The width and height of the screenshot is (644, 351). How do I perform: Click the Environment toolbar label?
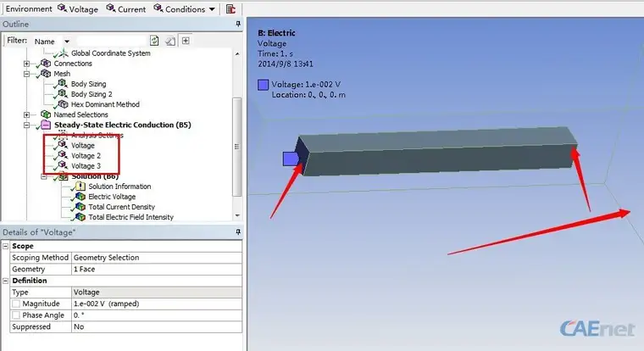[x=29, y=8]
